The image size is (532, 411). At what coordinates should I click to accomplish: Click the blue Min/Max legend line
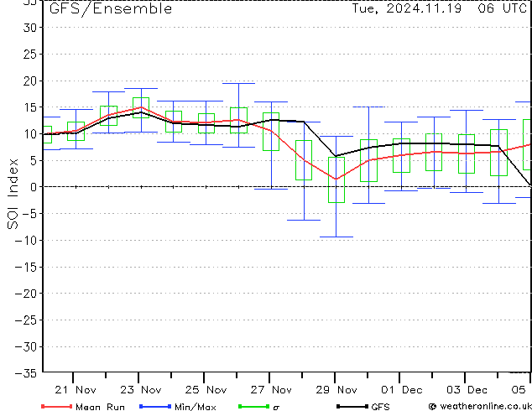coord(155,406)
